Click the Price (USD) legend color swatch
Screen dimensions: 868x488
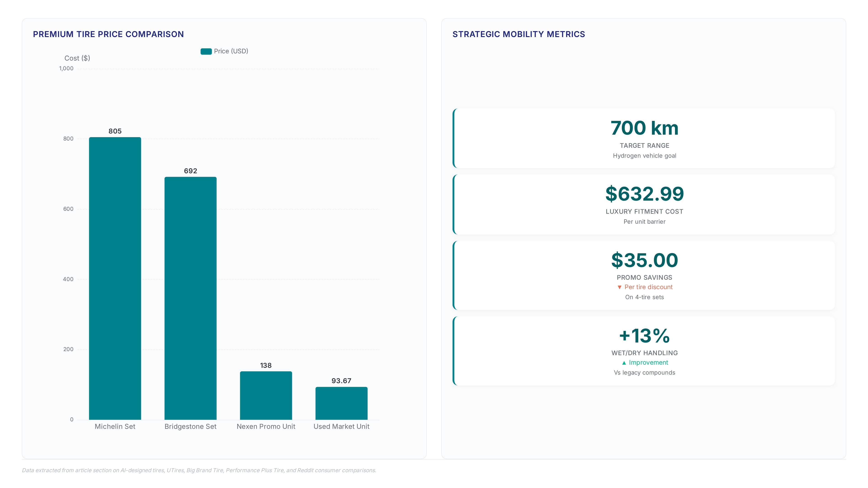pyautogui.click(x=206, y=51)
